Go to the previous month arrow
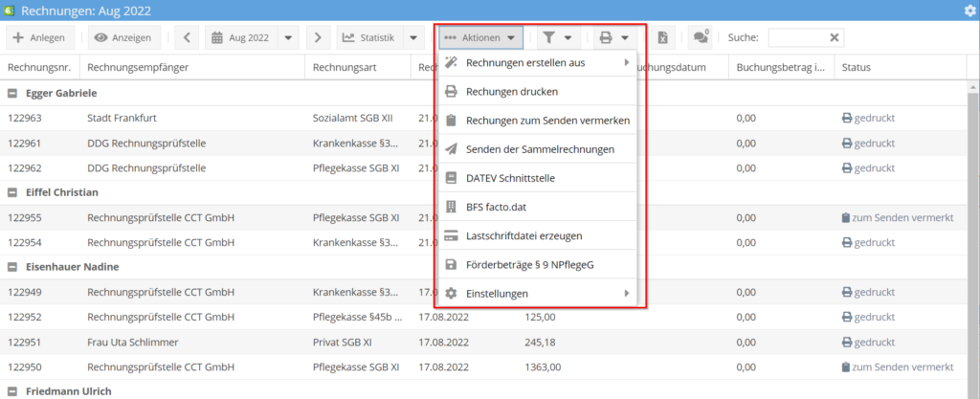This screenshot has width=980, height=399. pyautogui.click(x=187, y=37)
